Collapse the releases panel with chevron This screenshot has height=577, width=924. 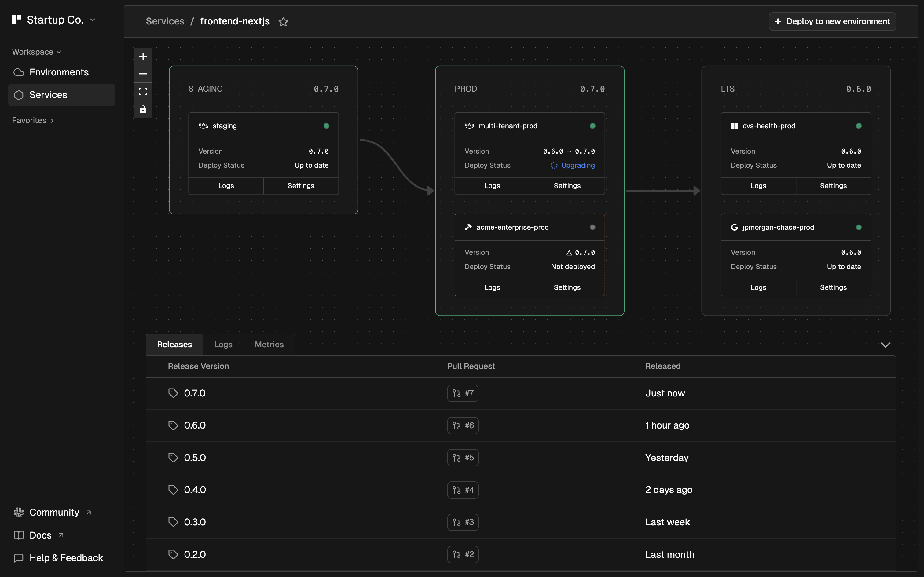[886, 345]
